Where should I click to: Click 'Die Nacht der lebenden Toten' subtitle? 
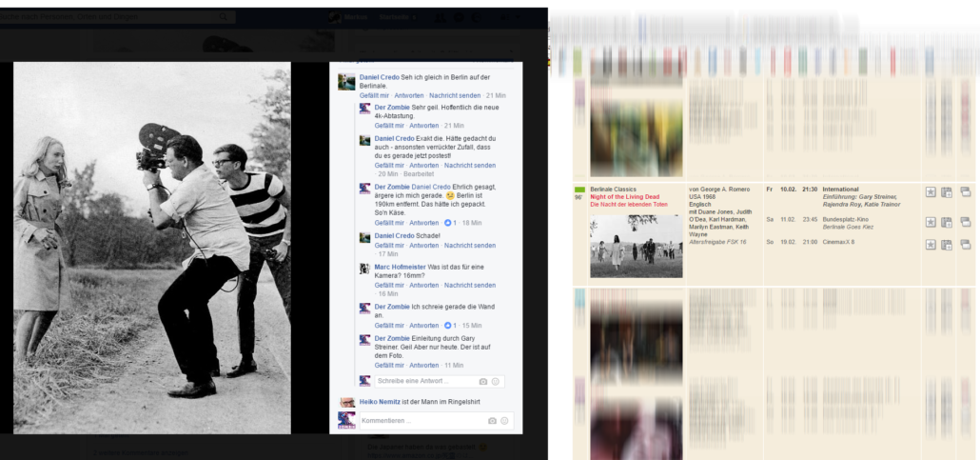pos(629,205)
